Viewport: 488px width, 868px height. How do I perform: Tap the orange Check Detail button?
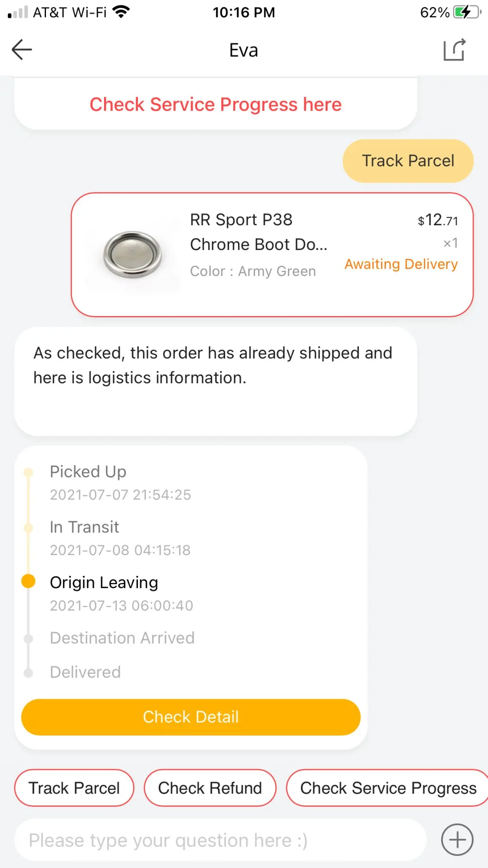pos(191,717)
